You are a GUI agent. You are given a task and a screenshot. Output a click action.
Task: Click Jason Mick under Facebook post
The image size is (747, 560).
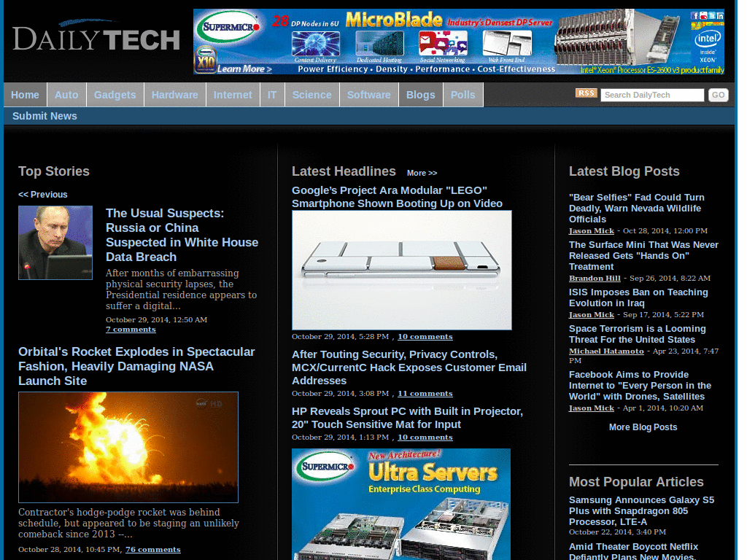(x=591, y=408)
